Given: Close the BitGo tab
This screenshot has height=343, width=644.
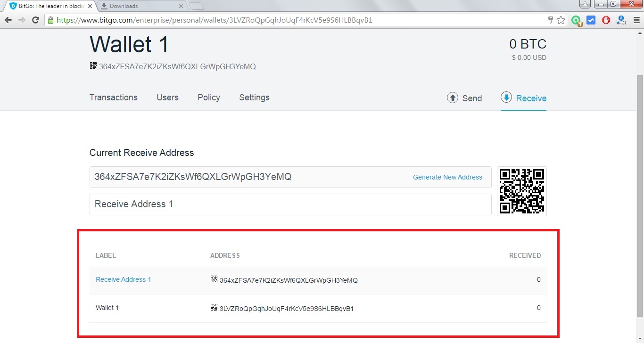Looking at the screenshot, I should [x=90, y=6].
